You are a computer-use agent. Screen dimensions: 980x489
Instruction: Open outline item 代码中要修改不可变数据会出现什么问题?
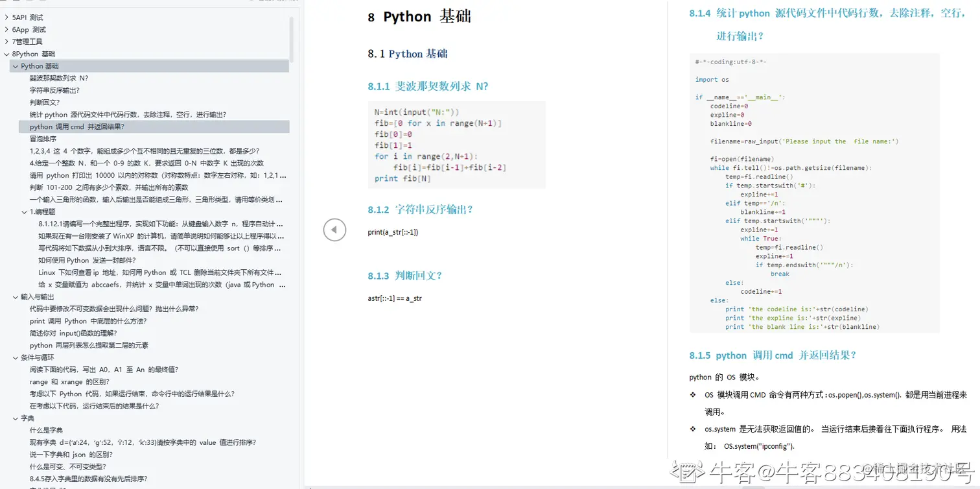tap(114, 309)
